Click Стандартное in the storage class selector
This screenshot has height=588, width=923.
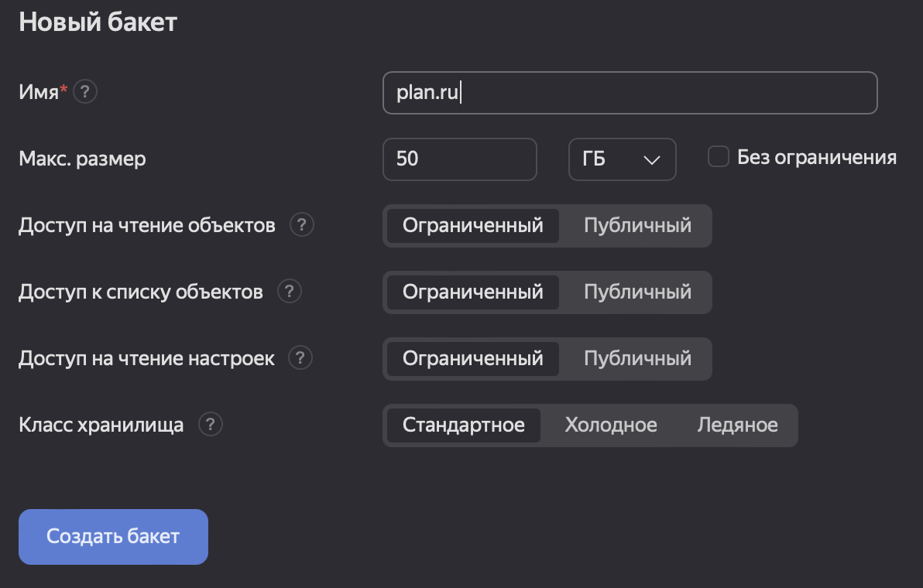point(463,425)
